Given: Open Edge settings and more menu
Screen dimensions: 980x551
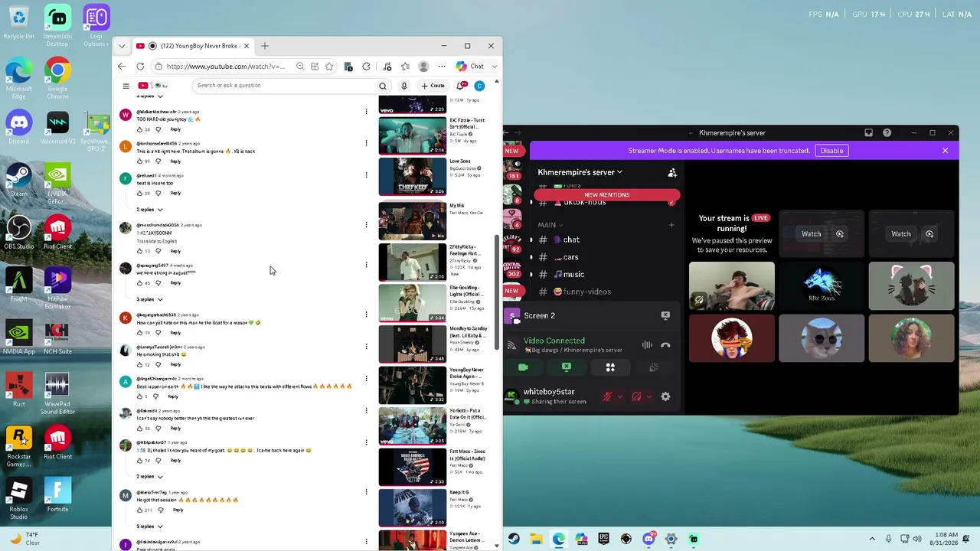Looking at the screenshot, I should [442, 67].
